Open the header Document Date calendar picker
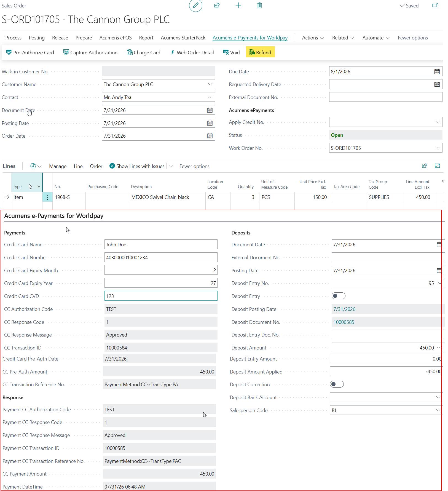The height and width of the screenshot is (491, 448). click(210, 110)
